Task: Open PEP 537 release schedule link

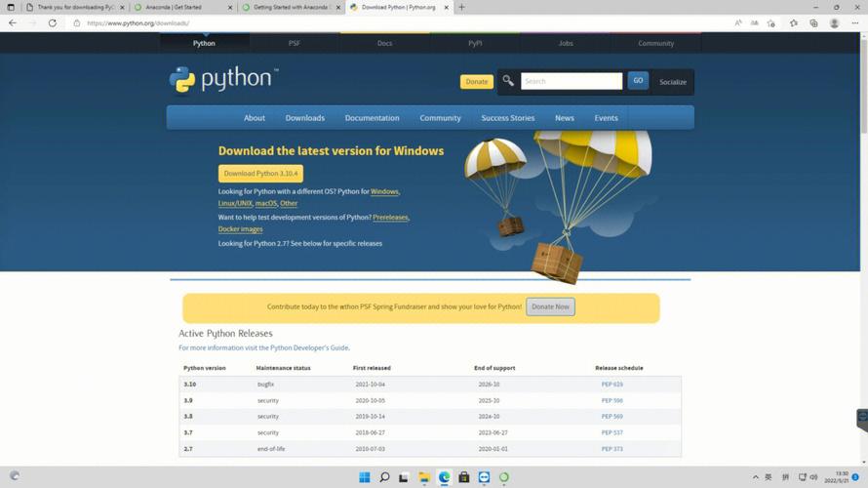Action: (612, 432)
